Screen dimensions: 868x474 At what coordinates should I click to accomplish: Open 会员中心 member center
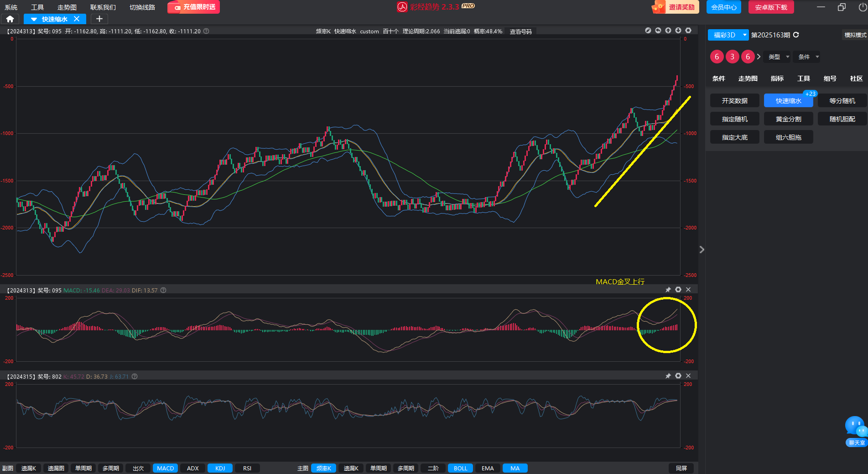coord(724,7)
